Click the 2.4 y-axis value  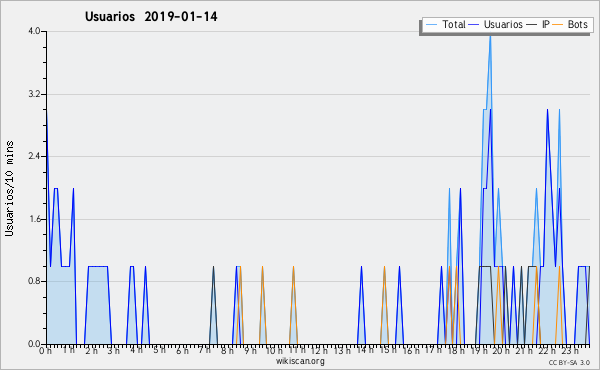tap(34, 156)
